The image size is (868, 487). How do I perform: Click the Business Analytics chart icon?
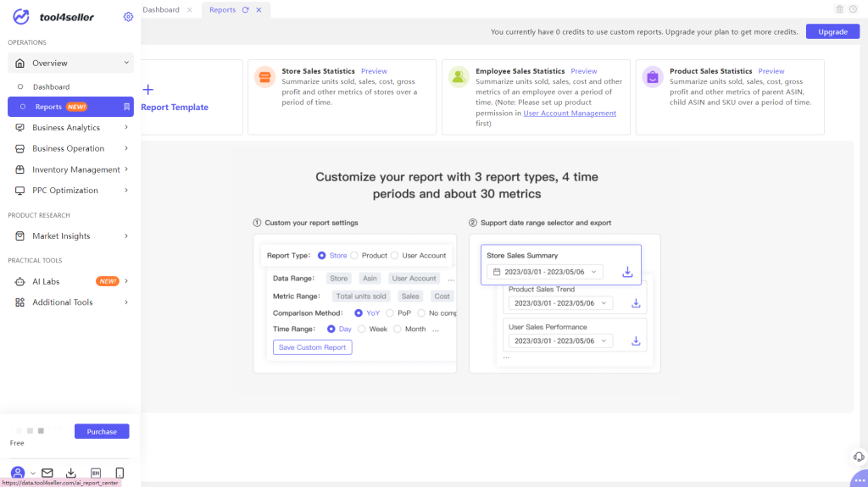click(20, 127)
